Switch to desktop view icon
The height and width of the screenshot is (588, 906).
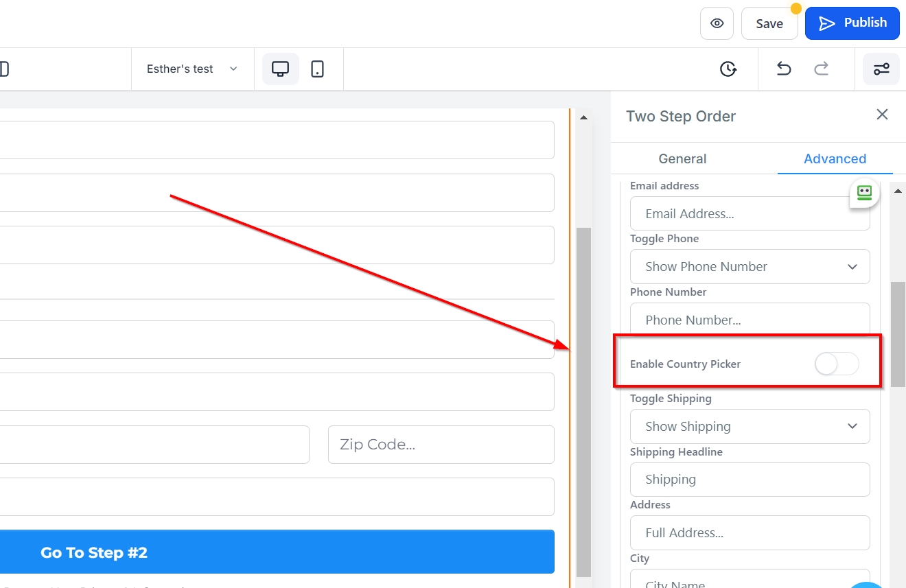280,69
